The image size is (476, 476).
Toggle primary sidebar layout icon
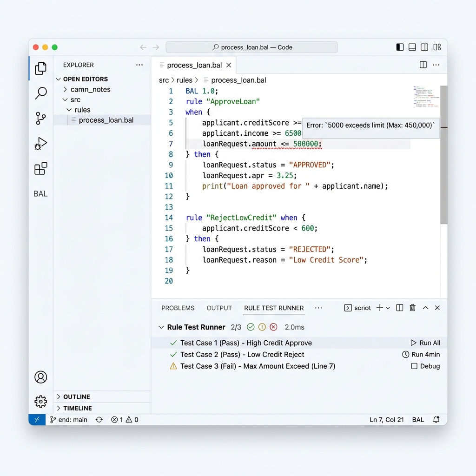pyautogui.click(x=400, y=47)
